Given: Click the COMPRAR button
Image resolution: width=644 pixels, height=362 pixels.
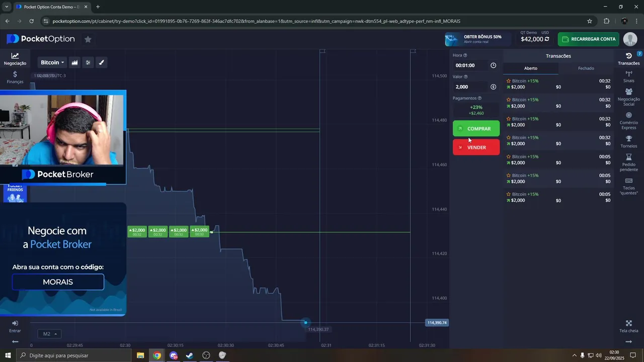Looking at the screenshot, I should (x=476, y=129).
